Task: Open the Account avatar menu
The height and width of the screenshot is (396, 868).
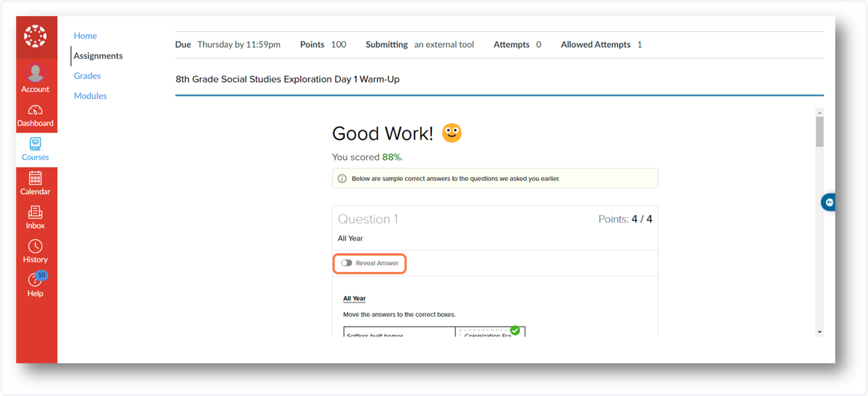Action: point(35,73)
